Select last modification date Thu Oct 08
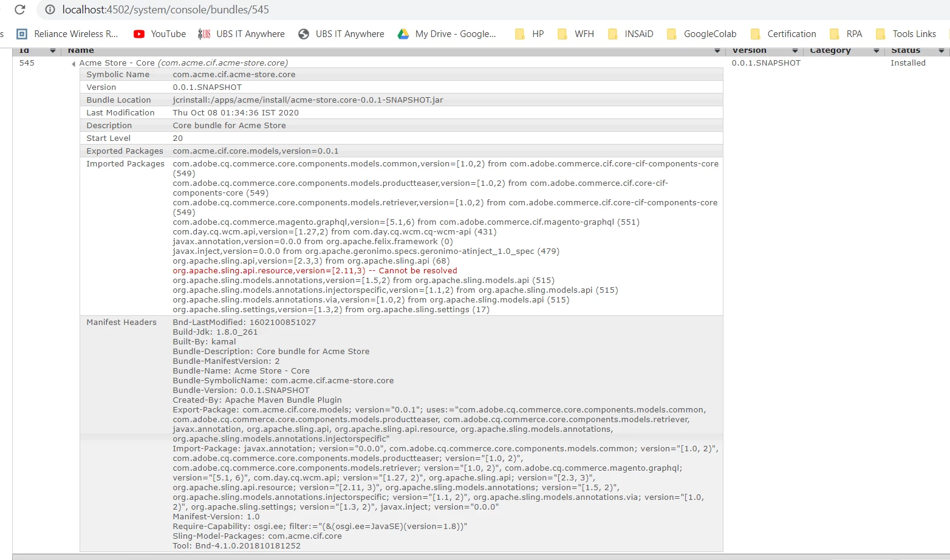Screen dimensions: 950x560 (x=236, y=113)
